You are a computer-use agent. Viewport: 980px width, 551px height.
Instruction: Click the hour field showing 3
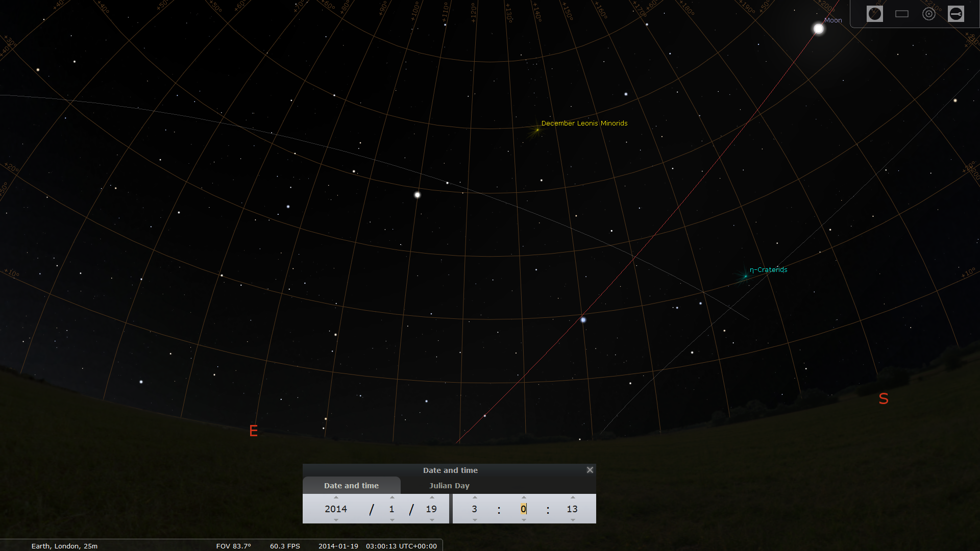474,509
